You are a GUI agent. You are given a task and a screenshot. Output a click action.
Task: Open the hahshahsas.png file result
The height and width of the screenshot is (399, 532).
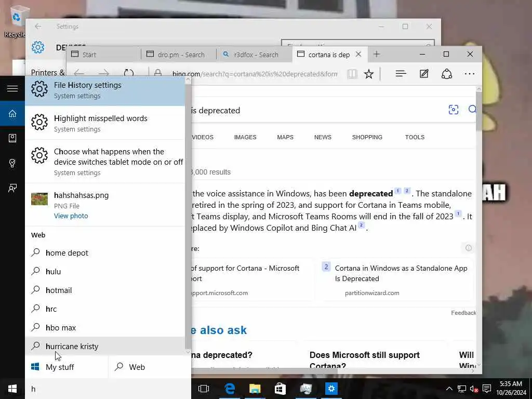[105, 205]
